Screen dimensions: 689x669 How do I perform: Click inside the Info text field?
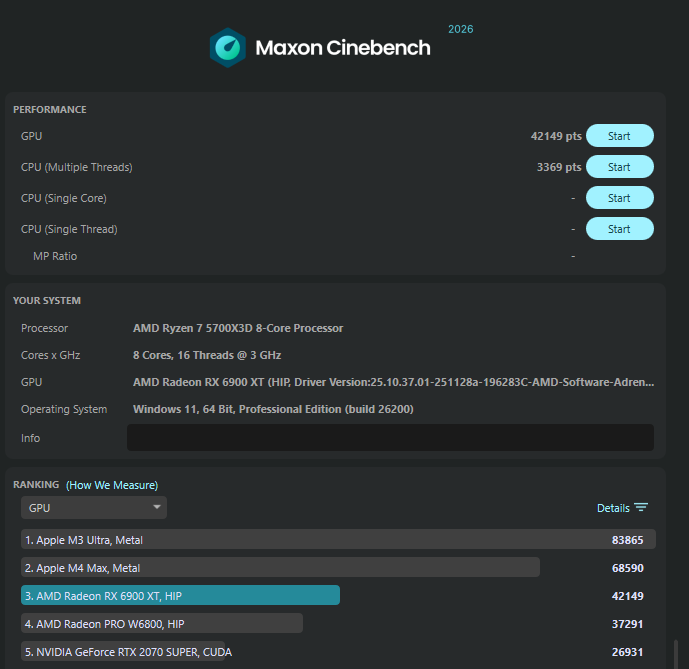pyautogui.click(x=390, y=438)
